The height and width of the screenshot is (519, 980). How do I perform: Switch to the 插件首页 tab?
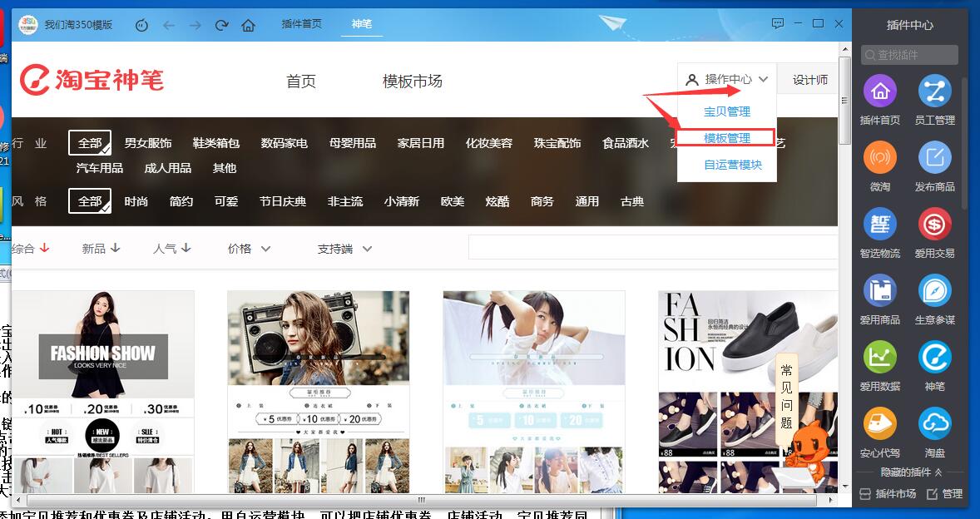click(302, 24)
